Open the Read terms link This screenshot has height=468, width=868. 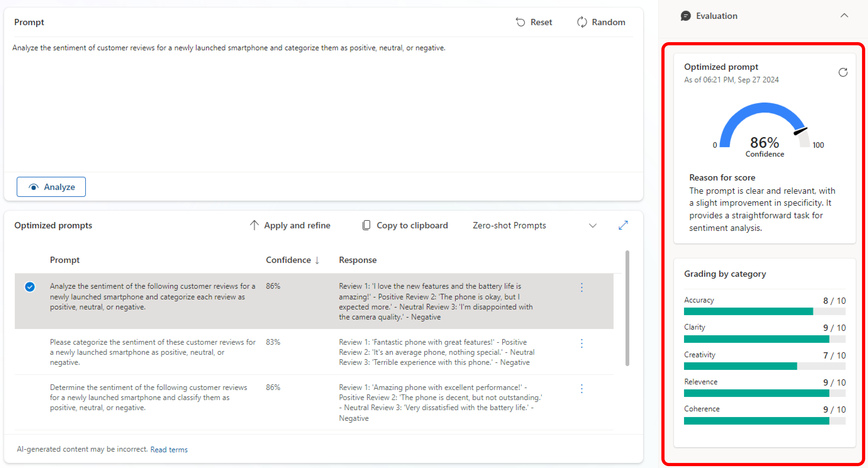[x=169, y=449]
